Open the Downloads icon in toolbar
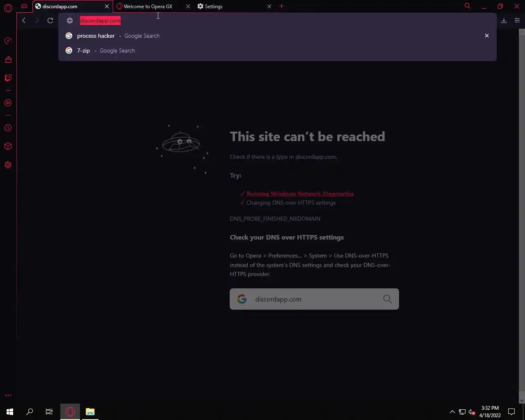This screenshot has width=525, height=420. click(504, 21)
